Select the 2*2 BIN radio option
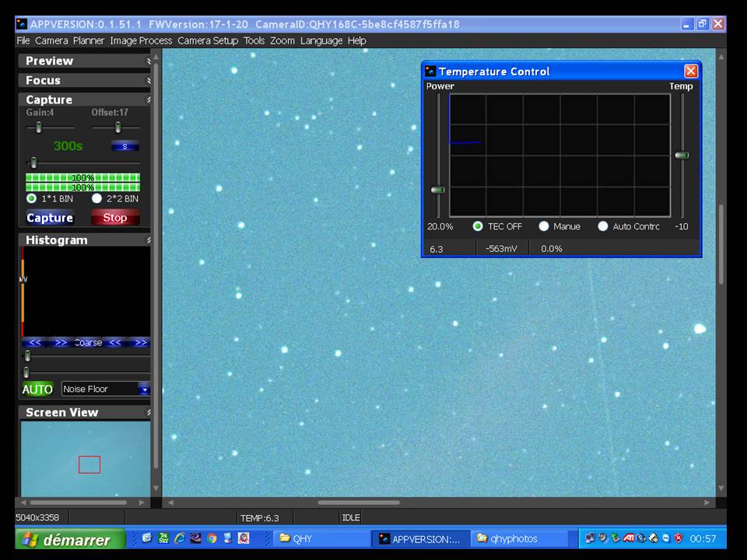Screen dimensions: 747x560 point(97,198)
